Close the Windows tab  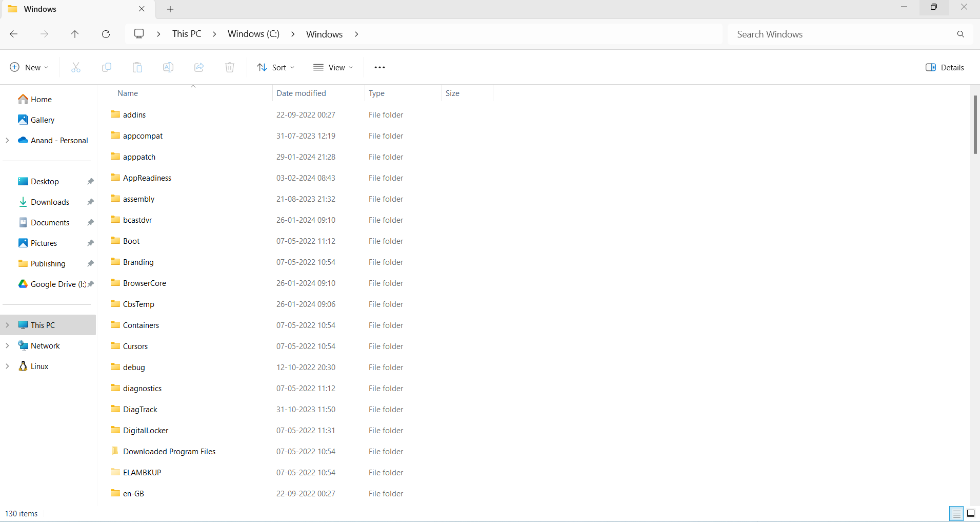pyautogui.click(x=142, y=9)
